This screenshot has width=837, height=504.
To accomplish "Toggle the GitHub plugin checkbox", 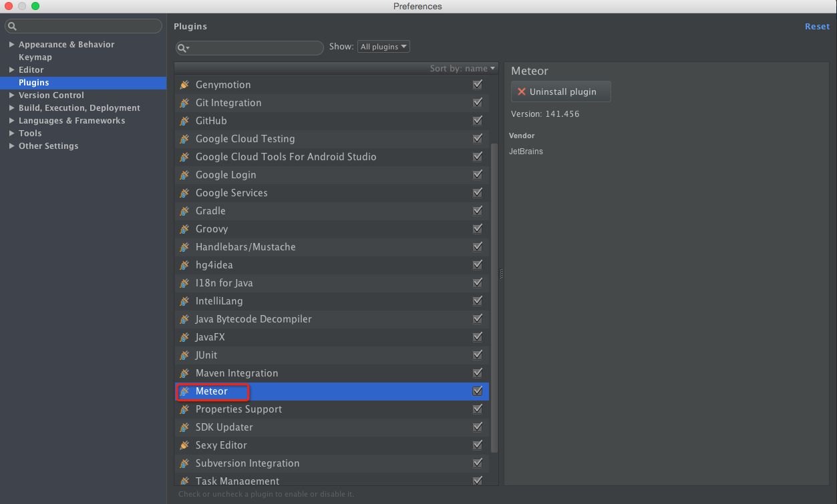I will [477, 121].
